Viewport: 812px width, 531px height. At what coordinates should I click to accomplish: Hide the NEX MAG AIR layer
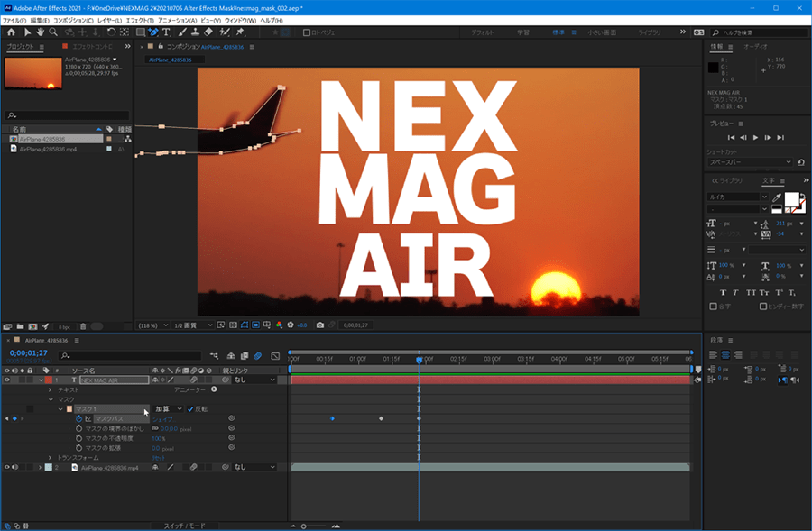pyautogui.click(x=7, y=380)
